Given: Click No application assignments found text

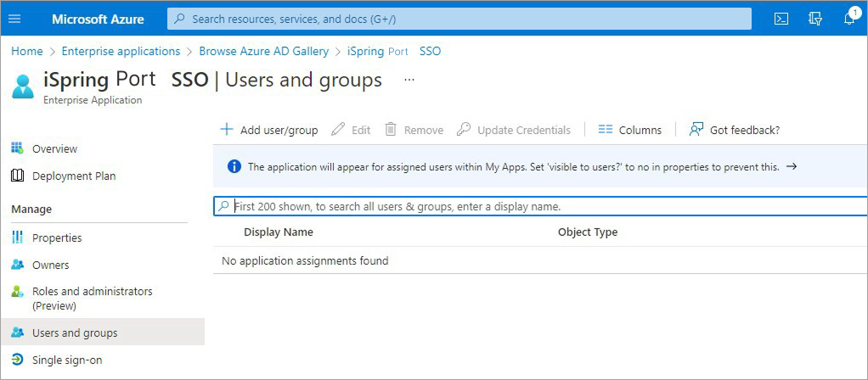Looking at the screenshot, I should pyautogui.click(x=305, y=260).
